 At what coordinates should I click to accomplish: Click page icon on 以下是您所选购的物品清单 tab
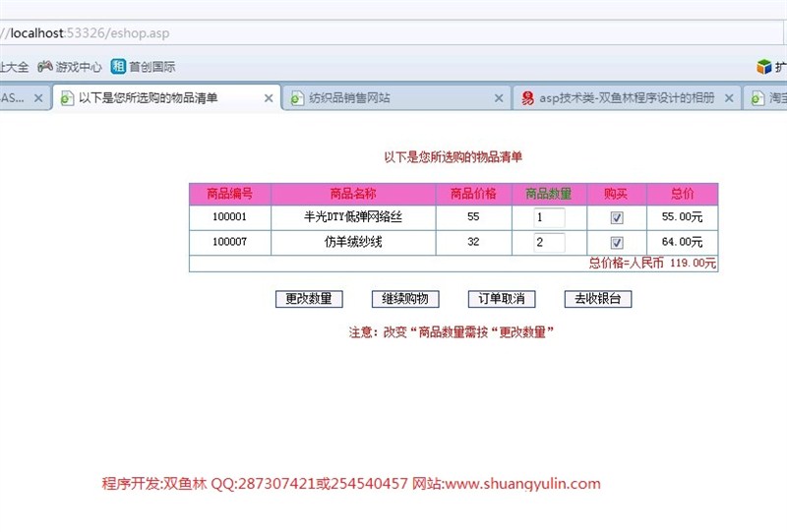coord(67,98)
